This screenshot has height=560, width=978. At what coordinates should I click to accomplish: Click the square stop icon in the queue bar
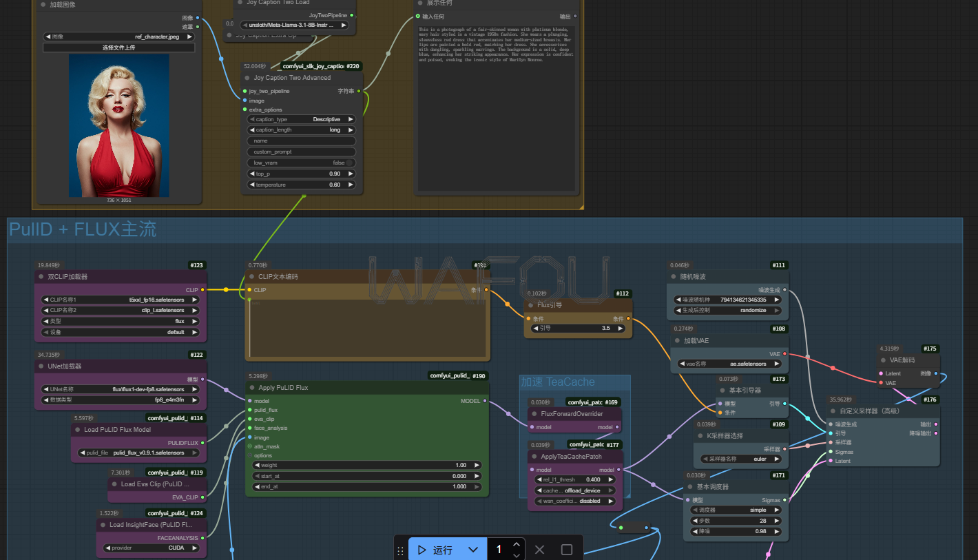coord(566,550)
